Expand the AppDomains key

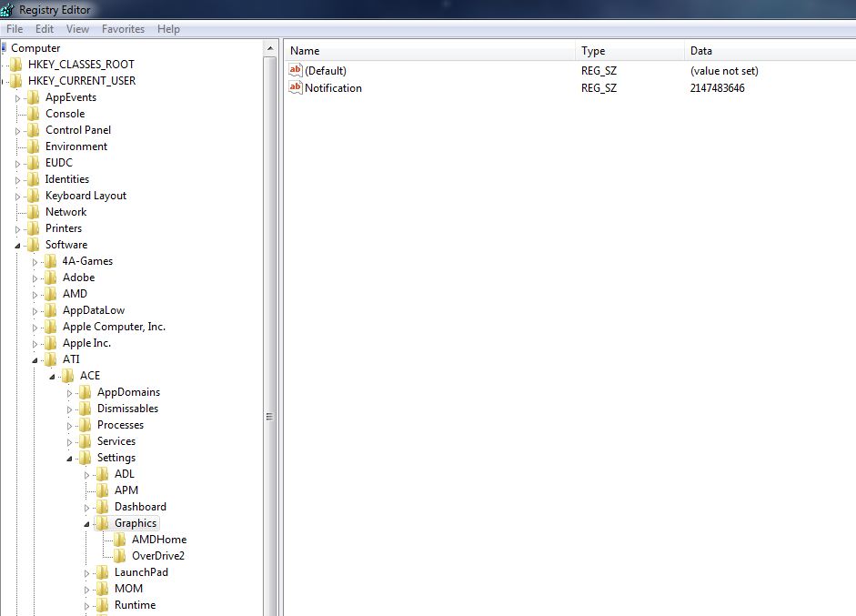click(x=69, y=394)
